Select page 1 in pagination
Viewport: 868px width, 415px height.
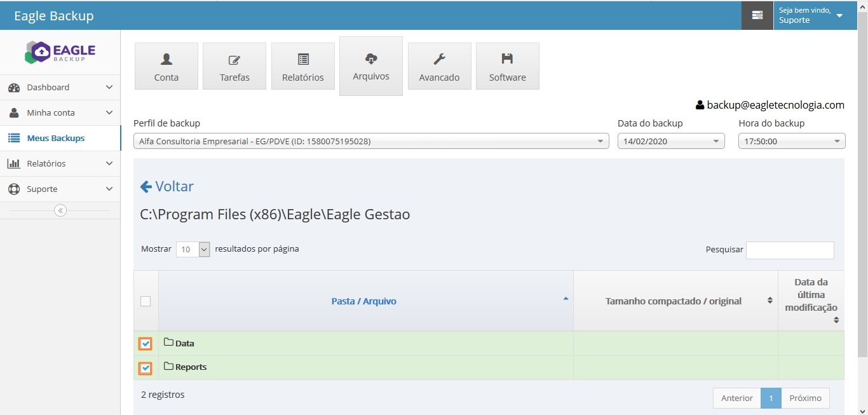[x=771, y=398]
